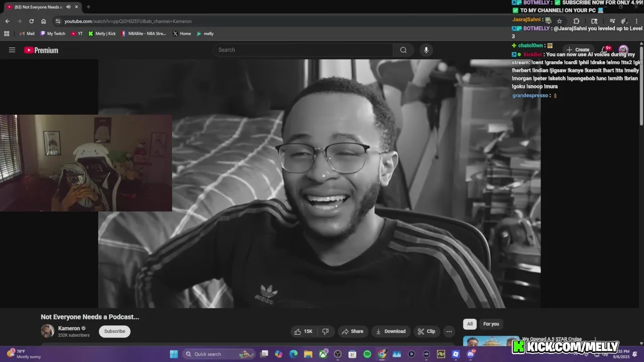Open the YouTube guide hamburger menu
The height and width of the screenshot is (362, 644).
tap(12, 50)
